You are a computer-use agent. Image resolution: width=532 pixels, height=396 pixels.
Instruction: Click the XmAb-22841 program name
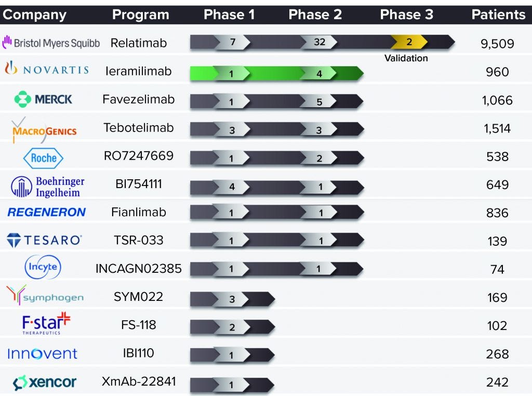[139, 381]
